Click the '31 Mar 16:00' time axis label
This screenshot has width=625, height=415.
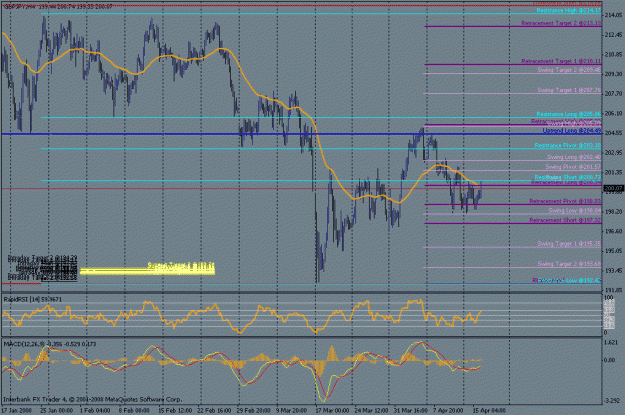point(411,411)
